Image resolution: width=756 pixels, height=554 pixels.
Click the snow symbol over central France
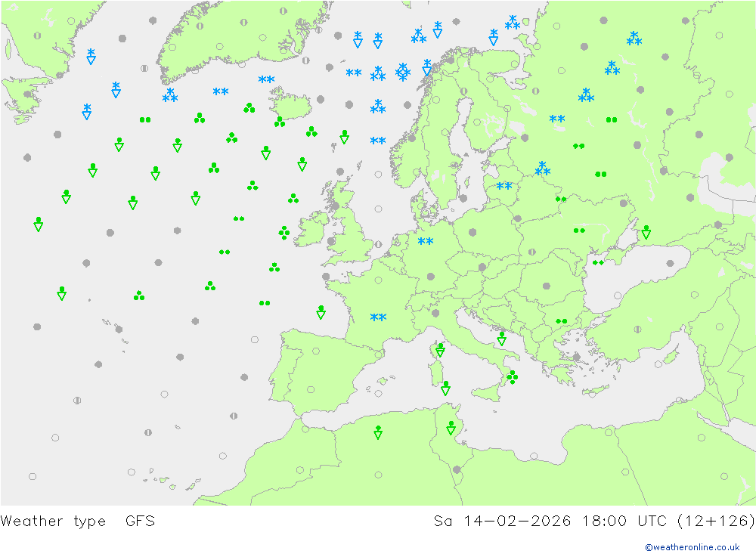378,317
